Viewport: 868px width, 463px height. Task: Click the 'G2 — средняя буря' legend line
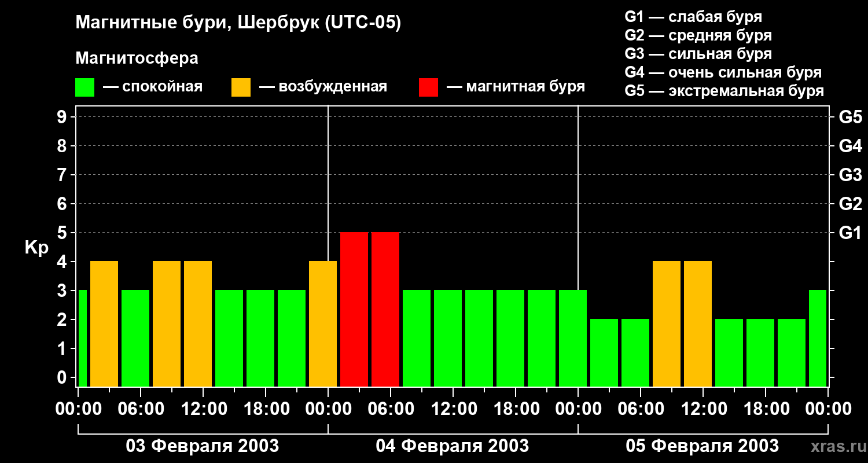point(698,35)
